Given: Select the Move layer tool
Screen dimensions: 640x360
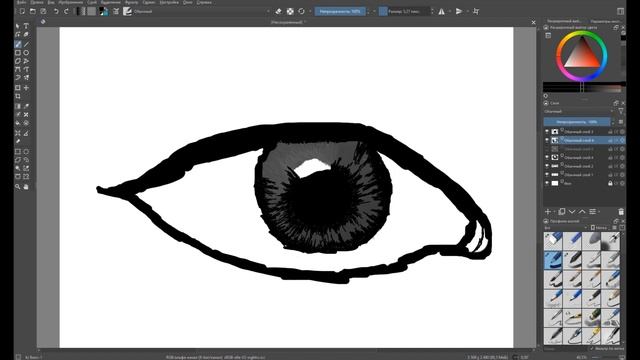Looking at the screenshot, I should click(x=26, y=88).
